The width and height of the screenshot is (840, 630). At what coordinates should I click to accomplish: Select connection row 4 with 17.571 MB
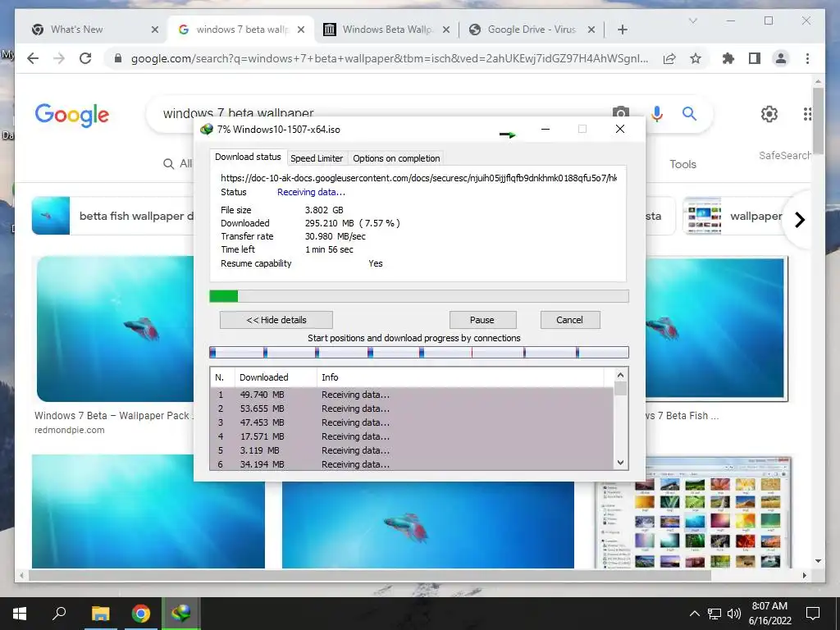[412, 436]
